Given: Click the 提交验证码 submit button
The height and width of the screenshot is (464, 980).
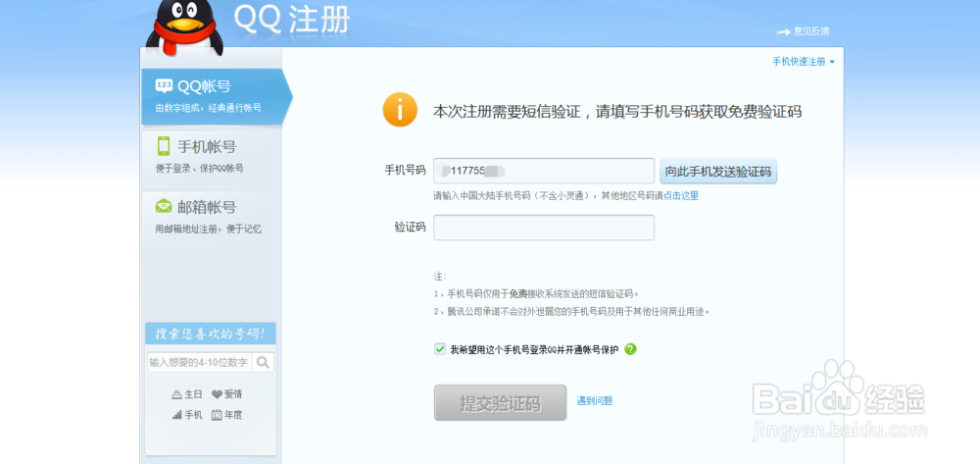Looking at the screenshot, I should pos(500,403).
